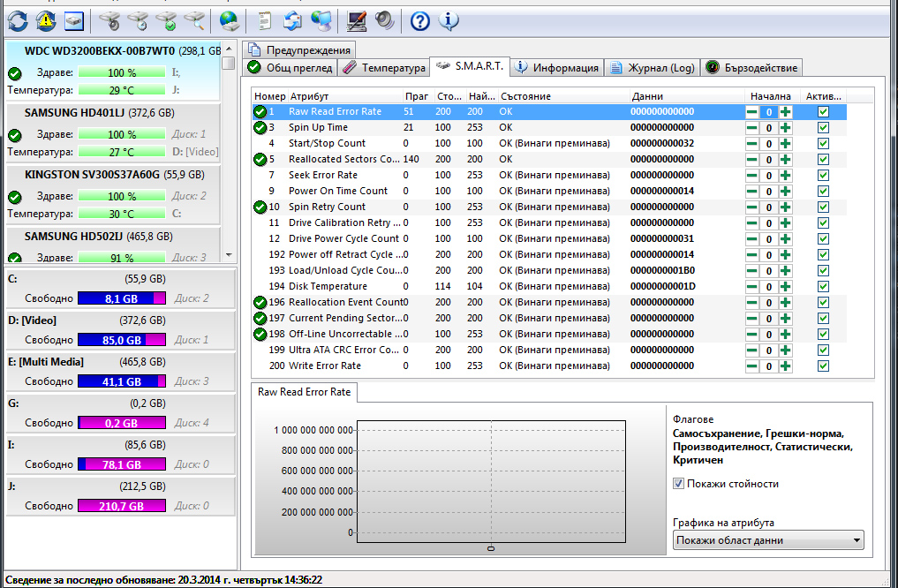Toggle the Active checkbox for Start/Stop Count
898x588 pixels.
click(x=823, y=144)
